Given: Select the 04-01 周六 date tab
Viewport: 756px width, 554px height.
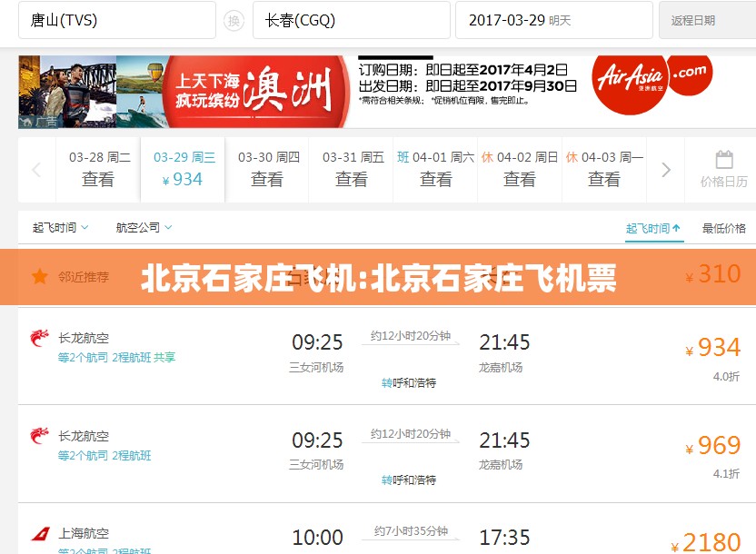Looking at the screenshot, I should pyautogui.click(x=436, y=169).
